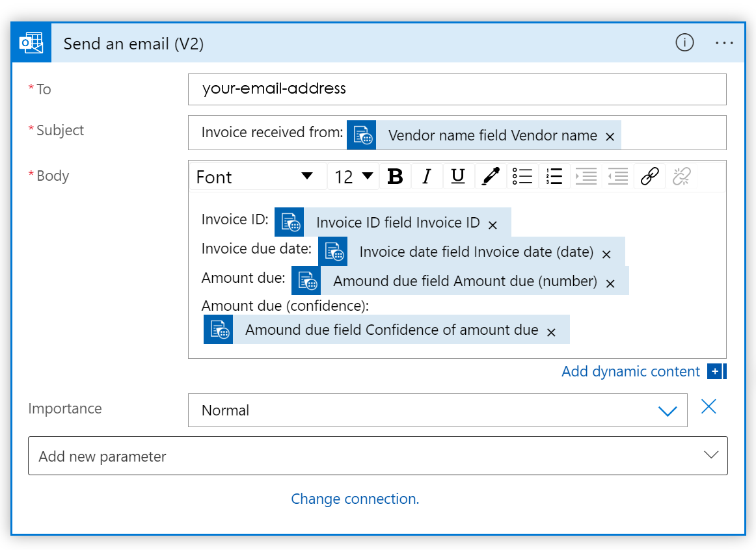The width and height of the screenshot is (756, 550).
Task: Click the Change connection link
Action: (355, 499)
